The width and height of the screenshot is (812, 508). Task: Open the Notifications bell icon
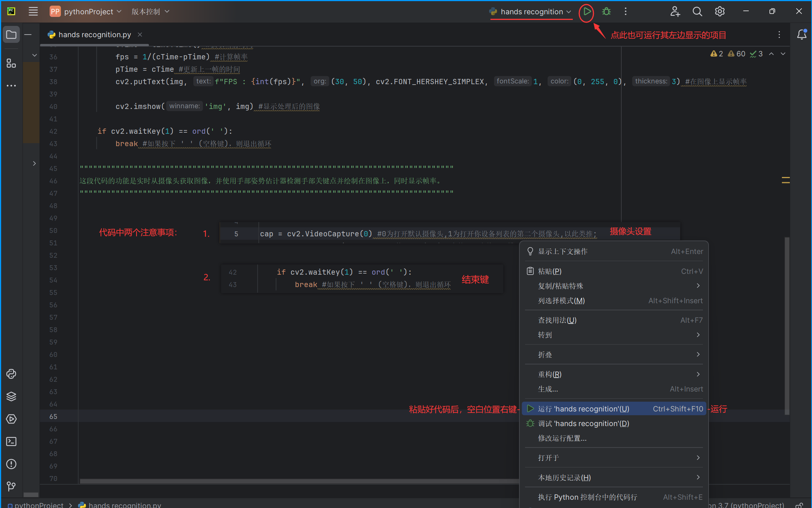pos(801,35)
